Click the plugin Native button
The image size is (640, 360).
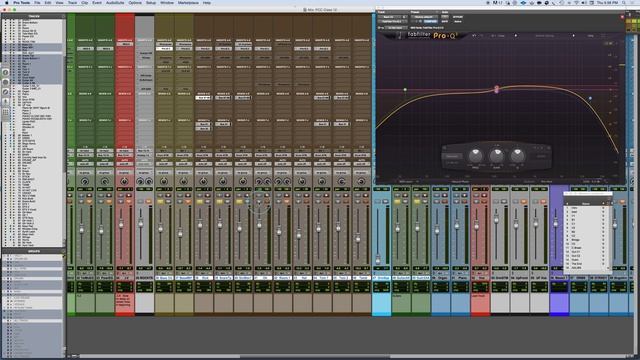[458, 21]
